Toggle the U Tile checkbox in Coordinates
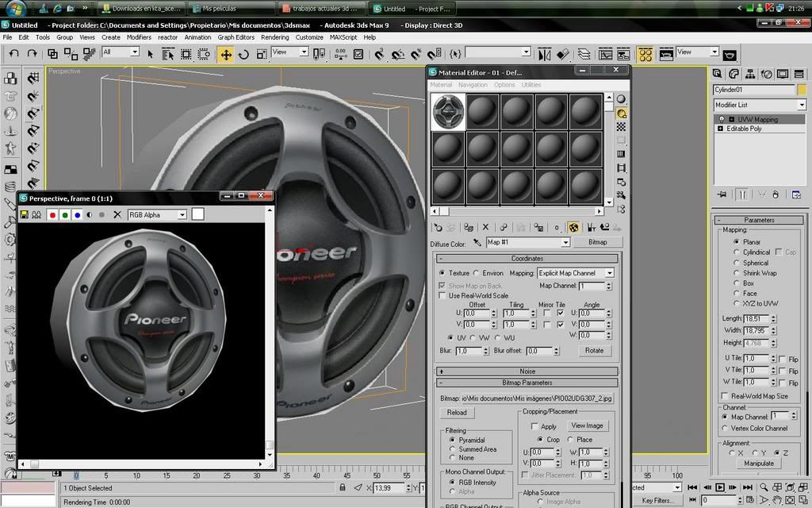The image size is (812, 508). [561, 313]
